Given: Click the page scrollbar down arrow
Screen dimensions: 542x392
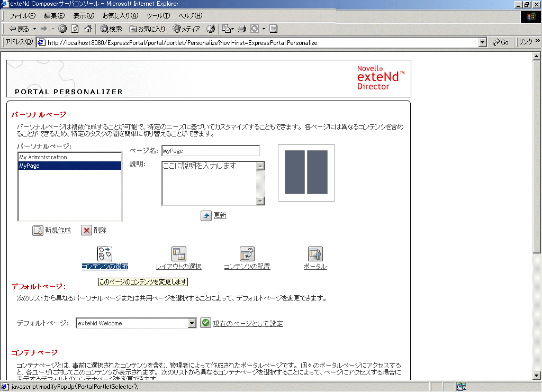Looking at the screenshot, I should [537, 376].
